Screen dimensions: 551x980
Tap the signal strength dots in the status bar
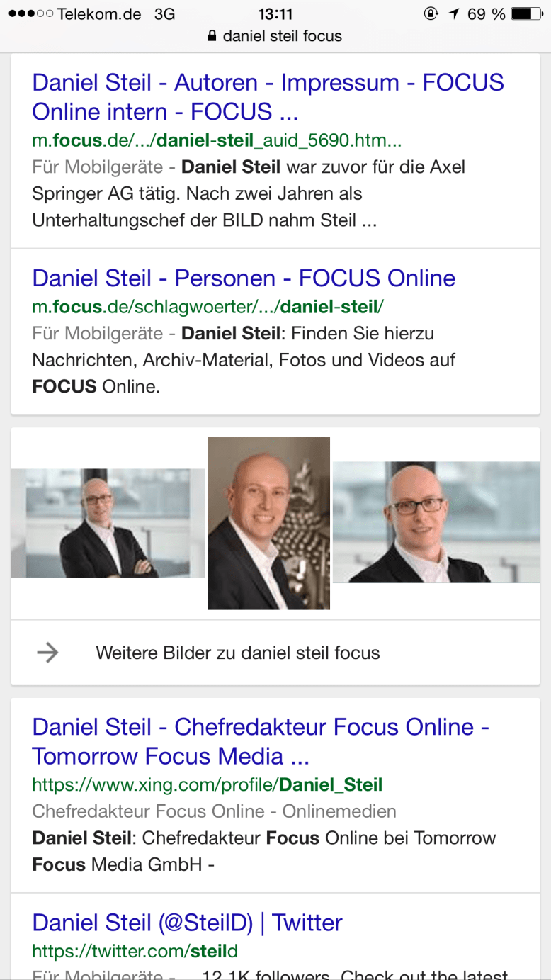point(30,13)
